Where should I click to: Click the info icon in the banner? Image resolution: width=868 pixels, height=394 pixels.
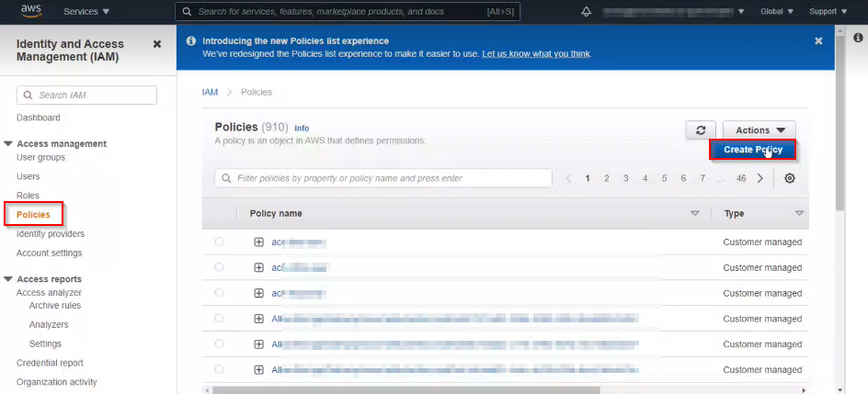(x=191, y=41)
